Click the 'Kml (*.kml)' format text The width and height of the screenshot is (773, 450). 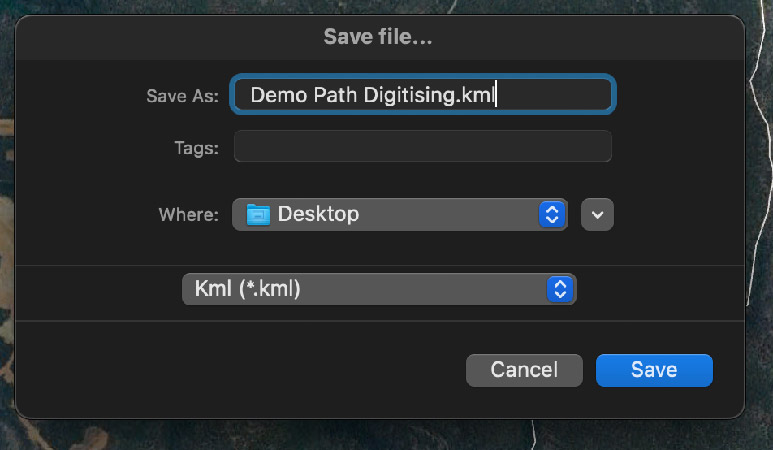pyautogui.click(x=247, y=288)
